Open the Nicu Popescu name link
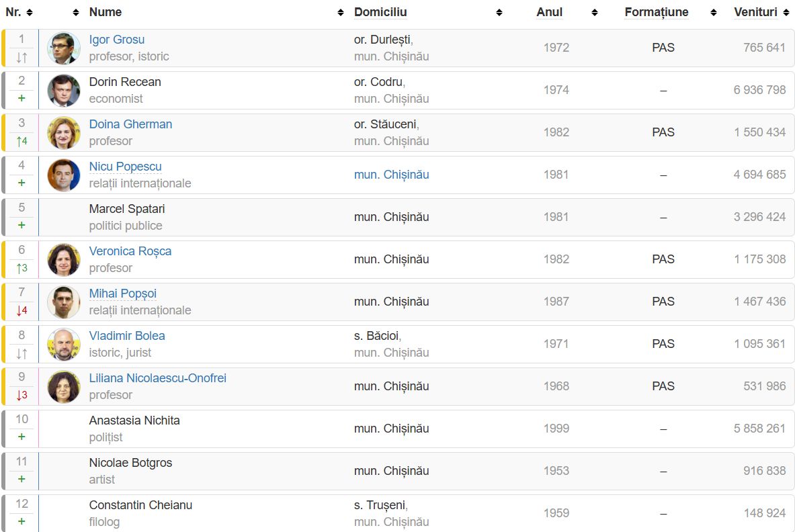 tap(125, 166)
